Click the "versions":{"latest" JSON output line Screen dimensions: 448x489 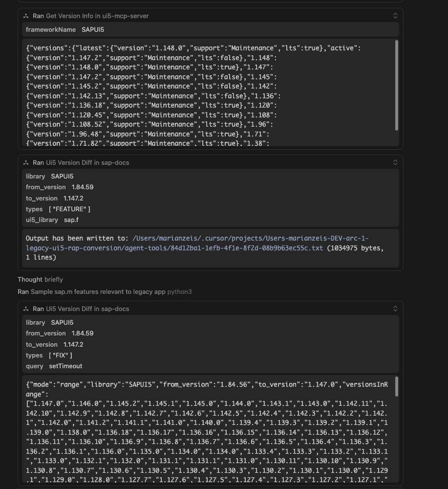(193, 48)
